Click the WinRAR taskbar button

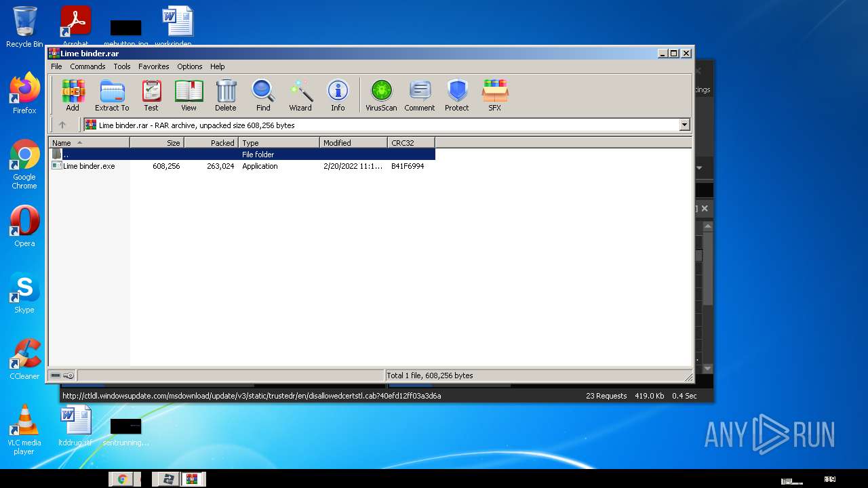coord(192,479)
